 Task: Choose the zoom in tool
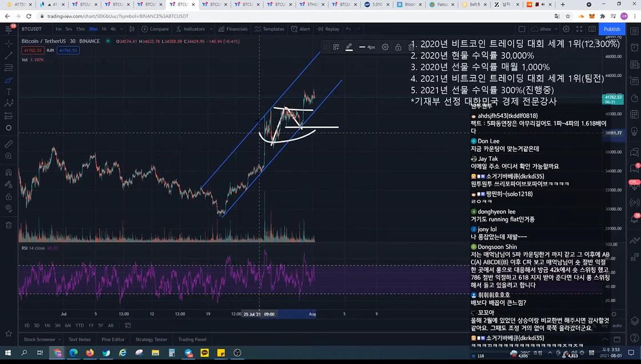(x=9, y=156)
